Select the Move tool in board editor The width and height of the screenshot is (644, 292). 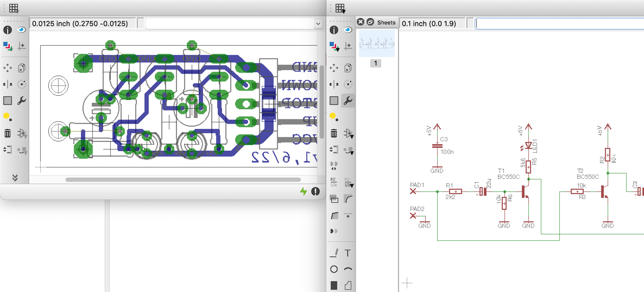click(8, 68)
